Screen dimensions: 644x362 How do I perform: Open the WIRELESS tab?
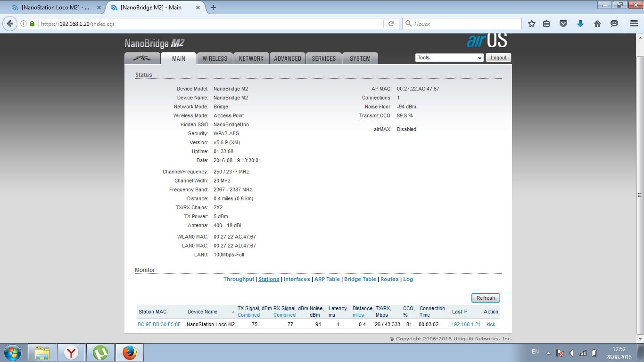(x=215, y=58)
